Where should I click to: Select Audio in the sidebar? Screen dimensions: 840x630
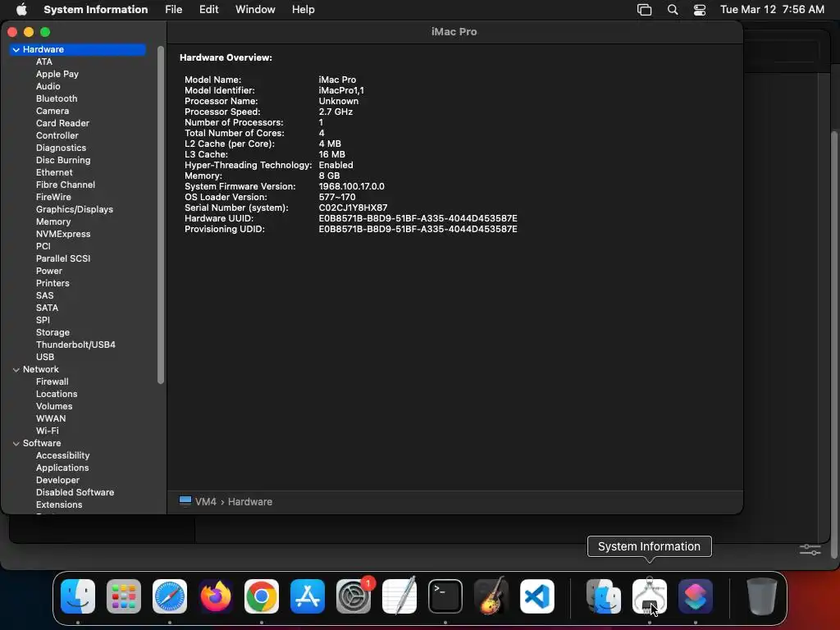tap(48, 86)
